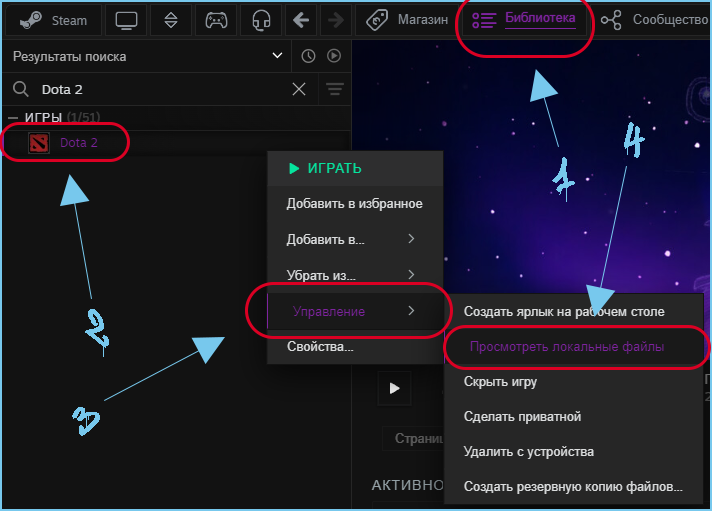The image size is (712, 511).
Task: Choose Добавить в избранное
Action: click(x=354, y=203)
